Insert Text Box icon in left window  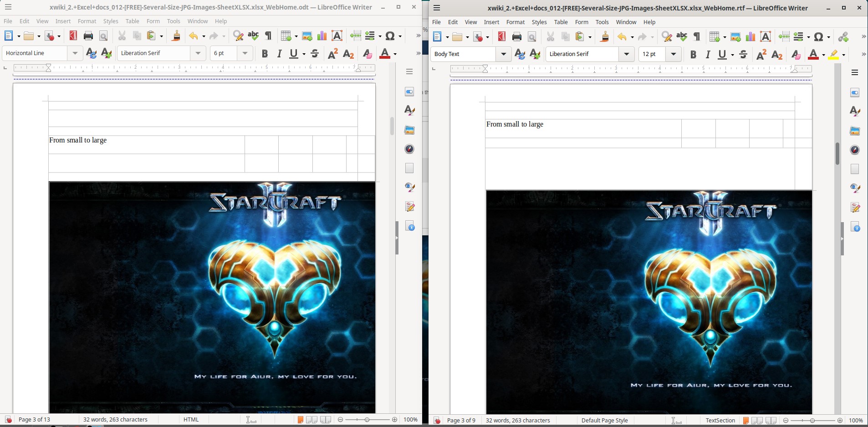pos(337,36)
